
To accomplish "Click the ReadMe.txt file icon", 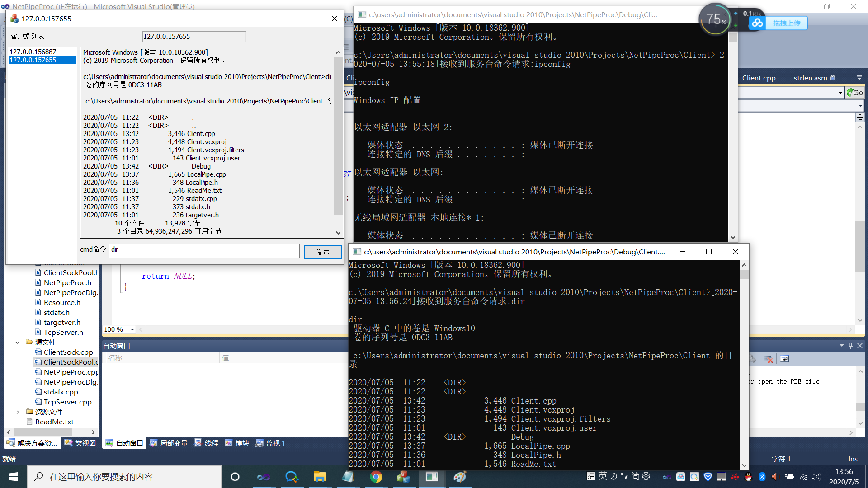I will click(30, 422).
